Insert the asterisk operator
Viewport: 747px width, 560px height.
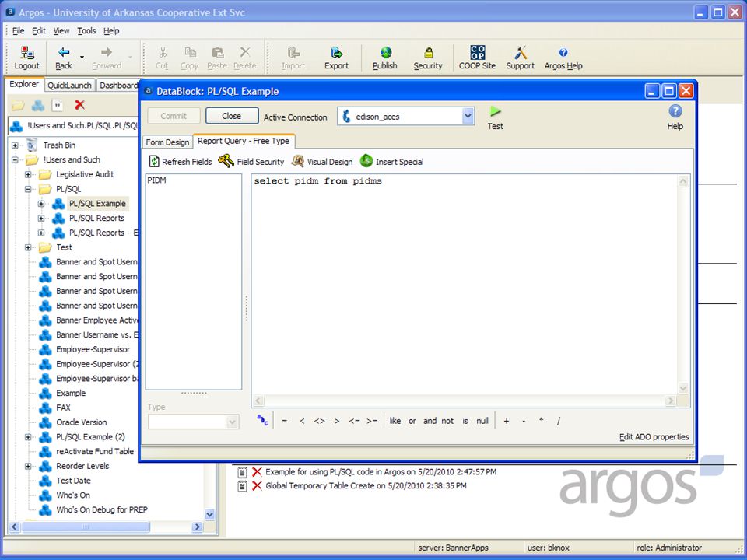click(x=542, y=420)
